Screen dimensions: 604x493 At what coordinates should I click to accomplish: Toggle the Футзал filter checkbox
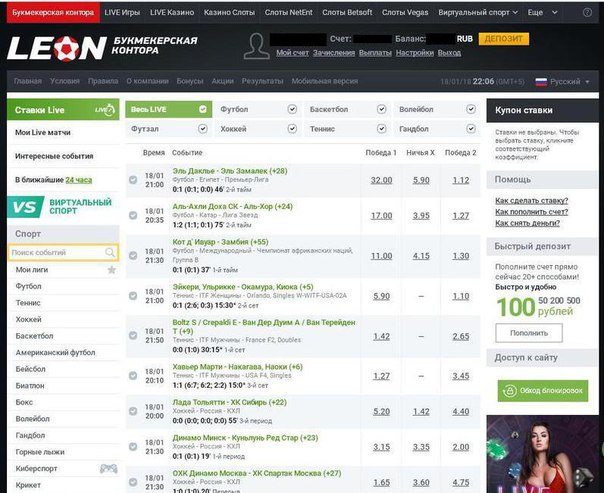203,129
